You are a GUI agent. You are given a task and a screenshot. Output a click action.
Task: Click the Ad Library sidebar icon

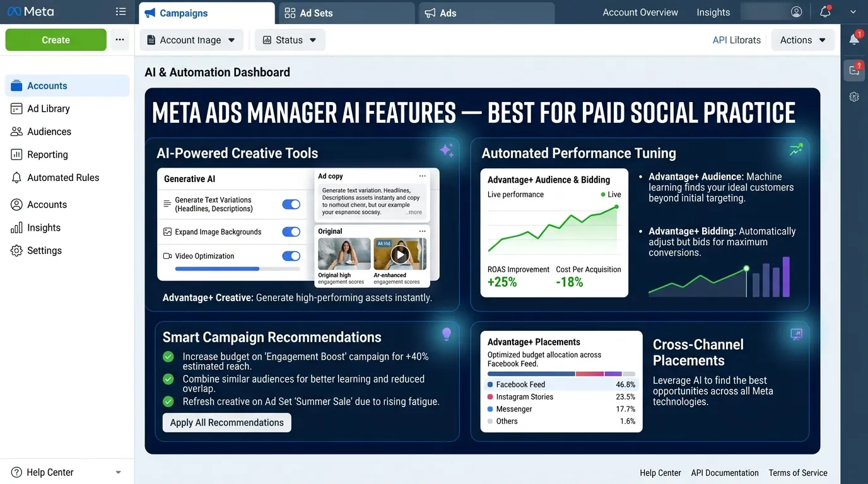point(16,108)
